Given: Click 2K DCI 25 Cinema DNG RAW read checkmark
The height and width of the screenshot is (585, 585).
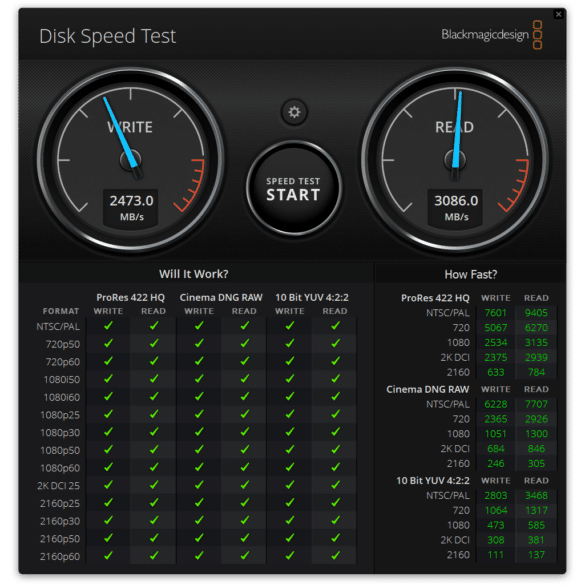Looking at the screenshot, I should point(245,485).
